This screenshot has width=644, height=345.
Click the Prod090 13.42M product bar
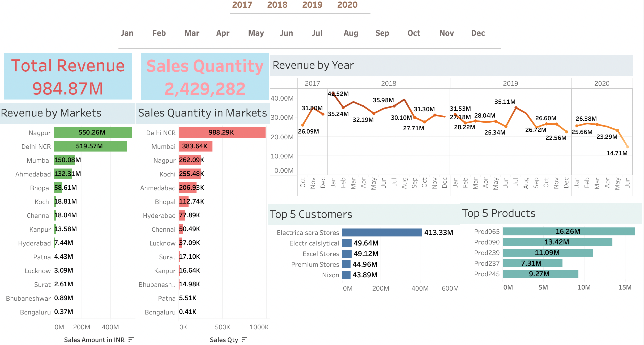(557, 242)
